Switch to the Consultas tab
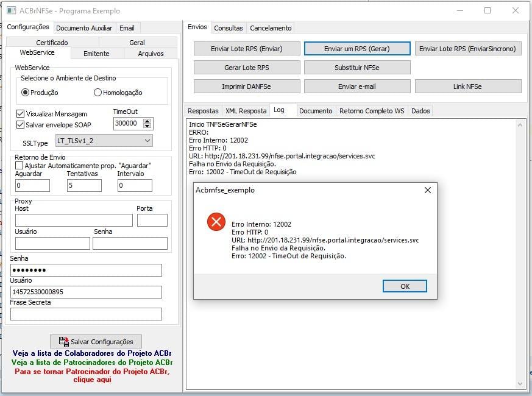Viewport: 532px width, 396px height. tap(229, 28)
